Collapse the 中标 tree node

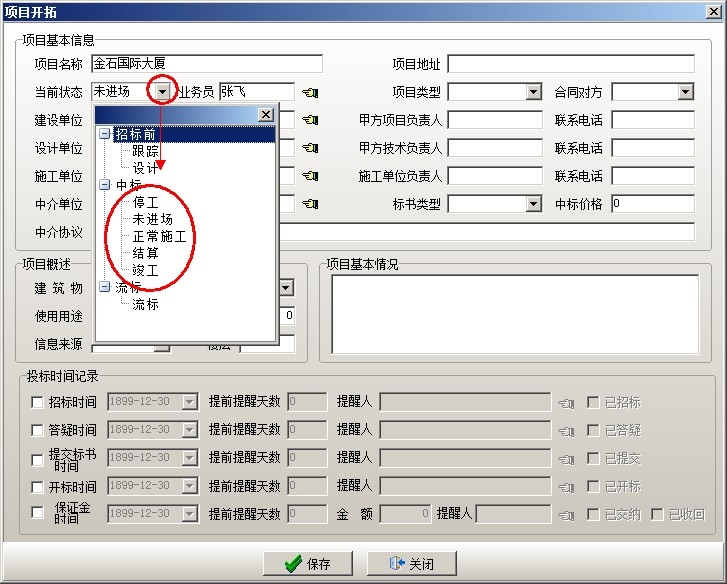tap(105, 185)
